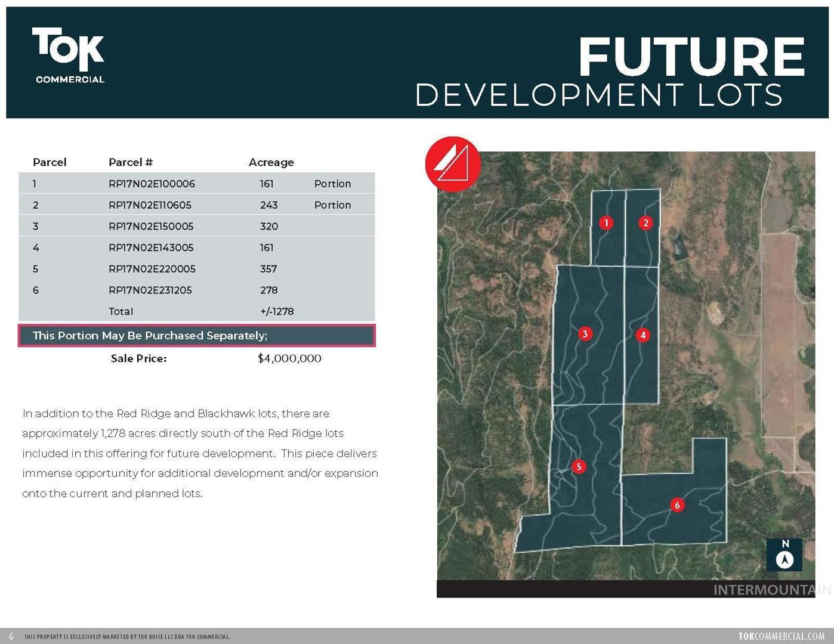
Task: Select parcel number RP17N02E100006 row
Action: [152, 184]
